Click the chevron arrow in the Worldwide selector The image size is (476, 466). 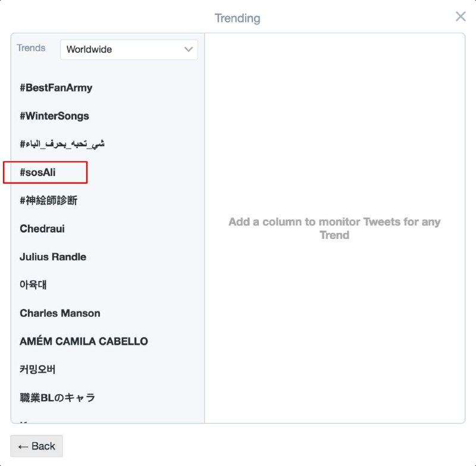point(189,50)
